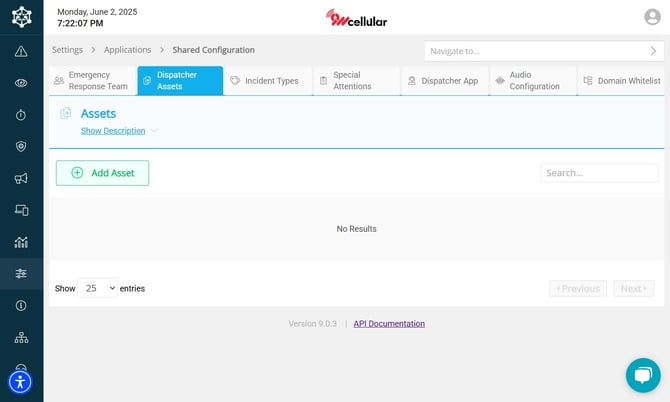Open the stopwatch timer sidebar icon
Viewport: 670px width, 402px height.
tap(21, 115)
